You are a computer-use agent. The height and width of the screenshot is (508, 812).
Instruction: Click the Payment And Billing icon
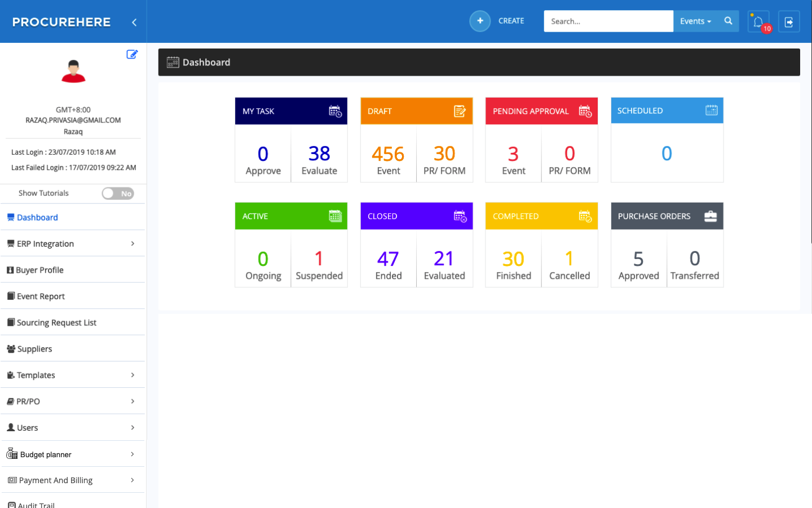point(12,480)
